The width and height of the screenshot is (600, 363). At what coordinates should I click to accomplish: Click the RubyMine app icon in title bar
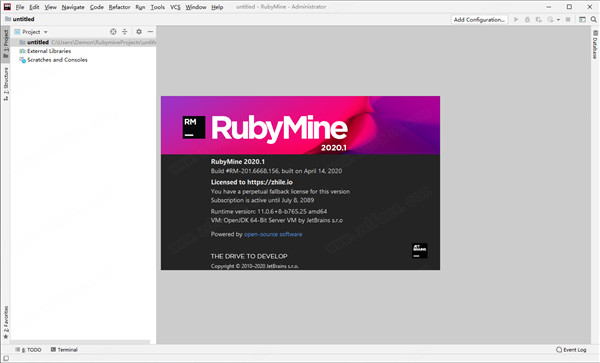click(x=7, y=7)
